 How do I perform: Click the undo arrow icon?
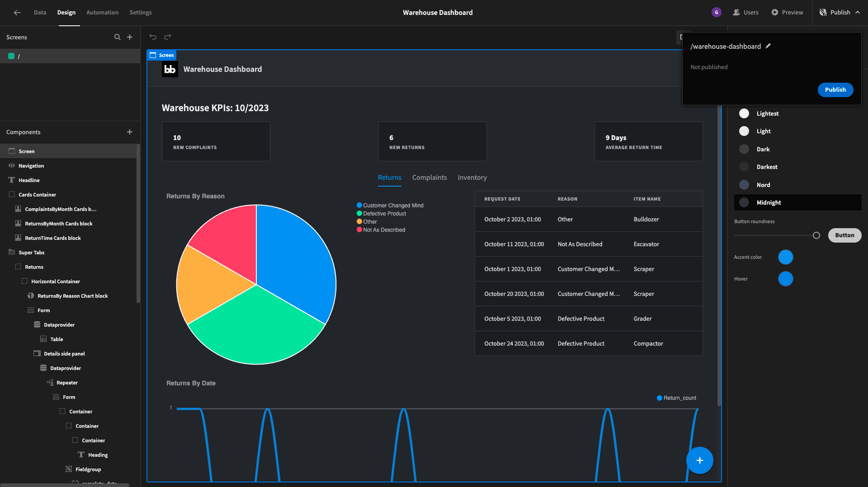coord(153,37)
